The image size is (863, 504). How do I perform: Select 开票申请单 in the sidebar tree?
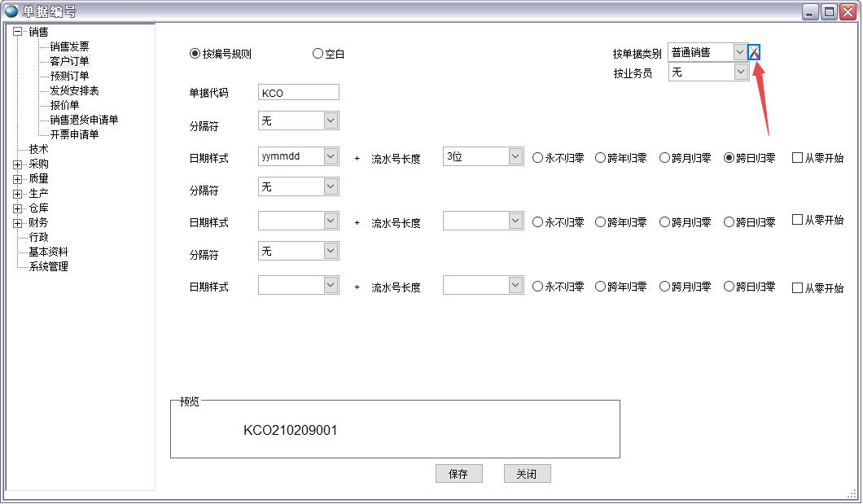[72, 134]
